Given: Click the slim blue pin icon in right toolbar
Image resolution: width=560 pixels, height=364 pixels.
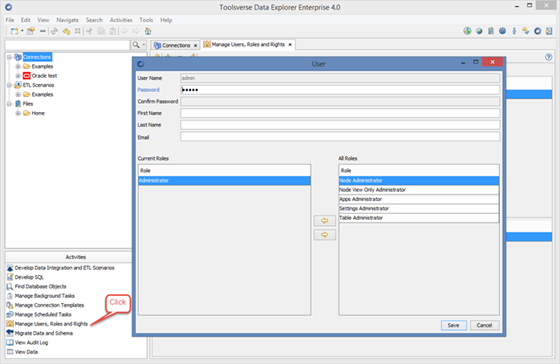Looking at the screenshot, I should pos(514,31).
